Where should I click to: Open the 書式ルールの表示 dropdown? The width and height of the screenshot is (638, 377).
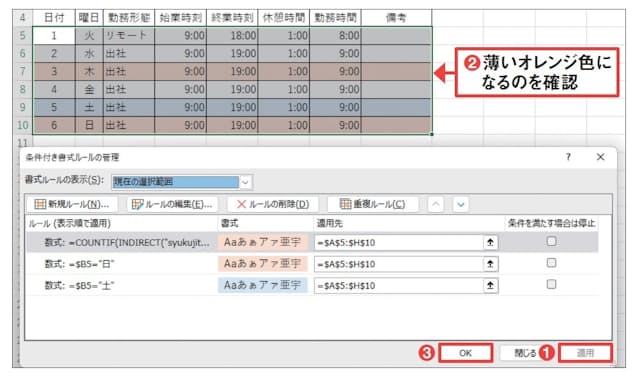pos(245,182)
